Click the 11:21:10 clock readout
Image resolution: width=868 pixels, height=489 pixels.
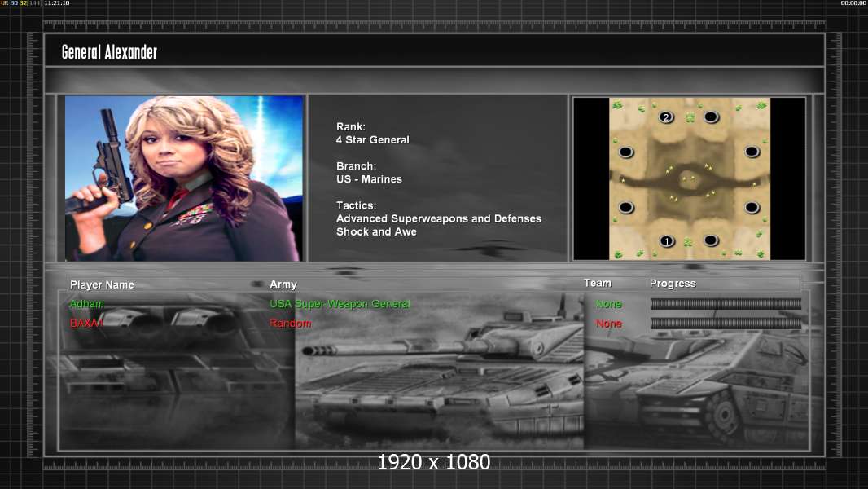[x=56, y=3]
